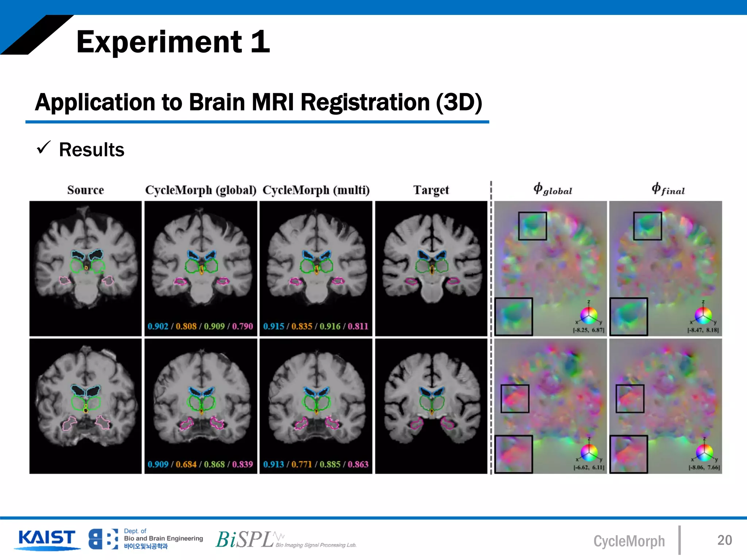
Task: Click the Application to Brain MRI Registration heading
Action: click(258, 102)
